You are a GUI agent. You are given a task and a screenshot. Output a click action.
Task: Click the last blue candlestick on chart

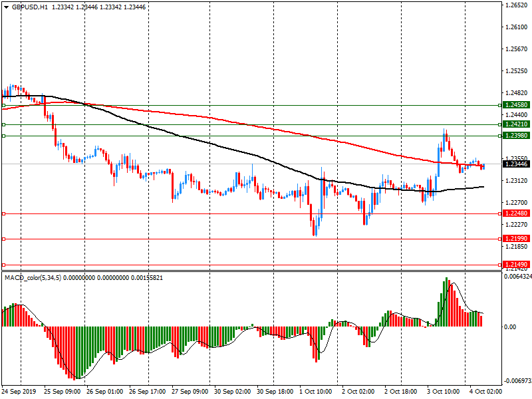pos(483,166)
